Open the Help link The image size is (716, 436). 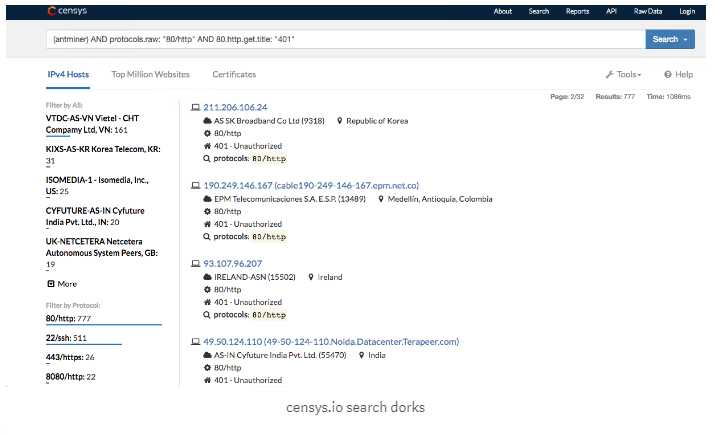[x=679, y=74]
